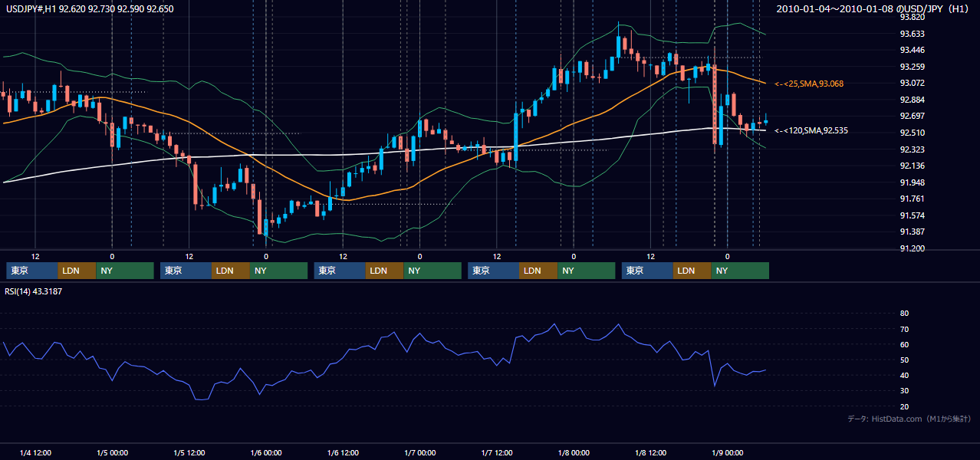Select the 93.259 price axis label
This screenshot has height=460, width=980.
(x=912, y=67)
